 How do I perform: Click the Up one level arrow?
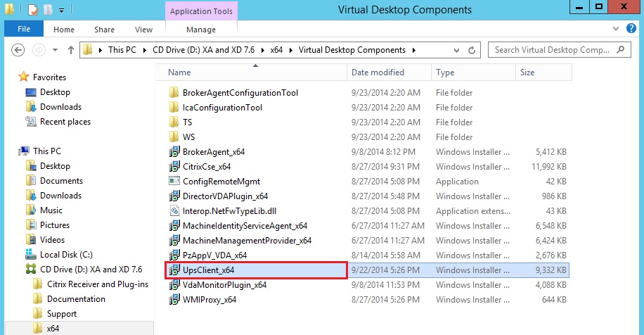point(71,51)
